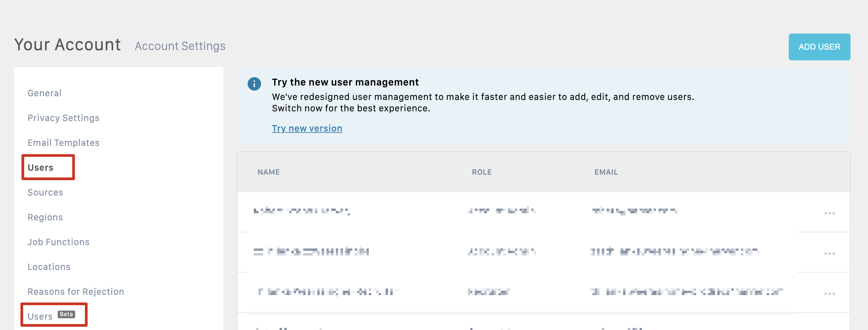The height and width of the screenshot is (330, 868).
Task: Click the EMAIL column header
Action: pos(606,172)
